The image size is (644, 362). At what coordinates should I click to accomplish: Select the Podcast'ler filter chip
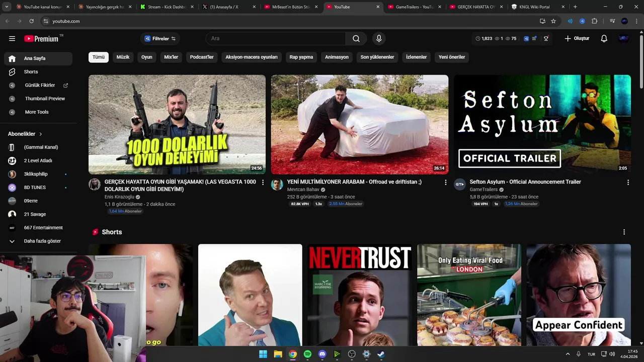(202, 57)
